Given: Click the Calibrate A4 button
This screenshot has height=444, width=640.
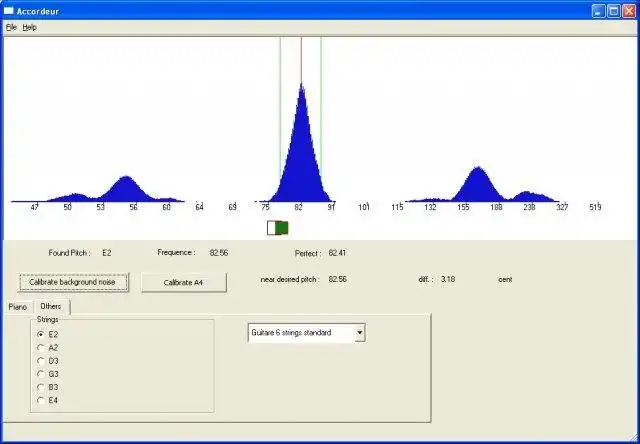Looking at the screenshot, I should (x=184, y=282).
